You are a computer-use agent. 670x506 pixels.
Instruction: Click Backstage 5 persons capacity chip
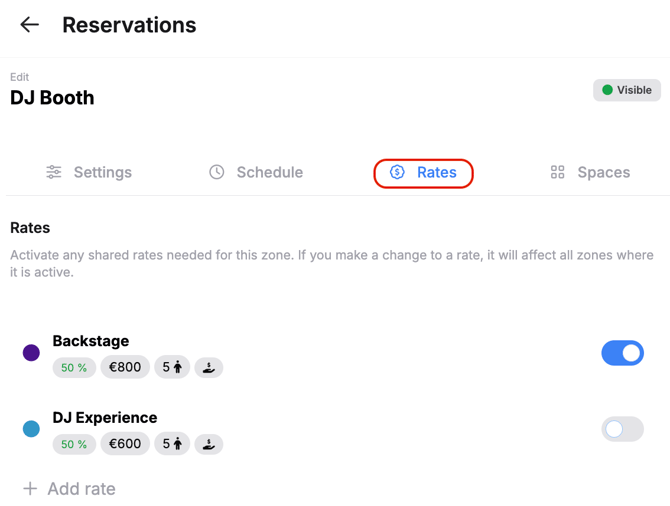tap(172, 367)
